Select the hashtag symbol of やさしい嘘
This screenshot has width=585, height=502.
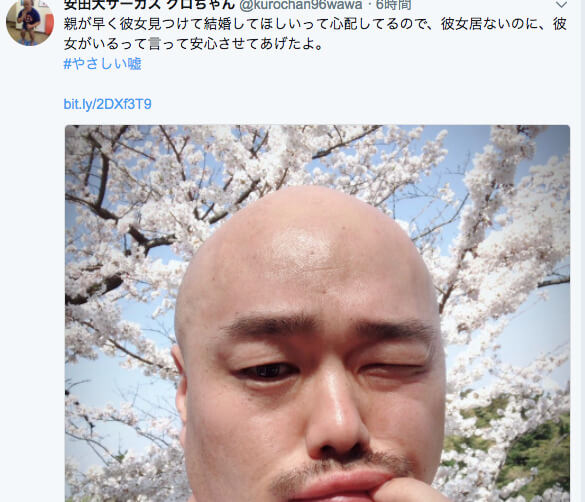(67, 64)
